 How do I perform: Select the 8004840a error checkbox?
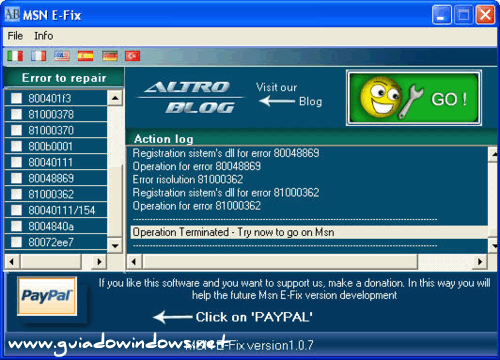pos(16,226)
